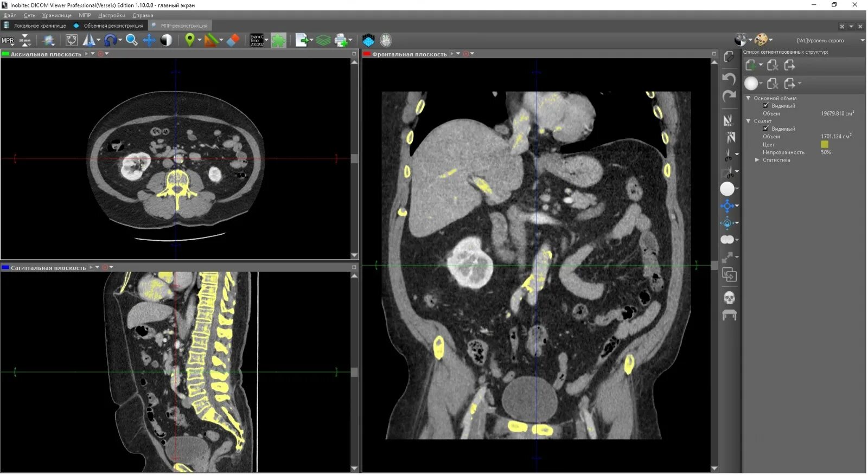Open the Настройки menu
Viewport: 868px width, 475px height.
112,15
